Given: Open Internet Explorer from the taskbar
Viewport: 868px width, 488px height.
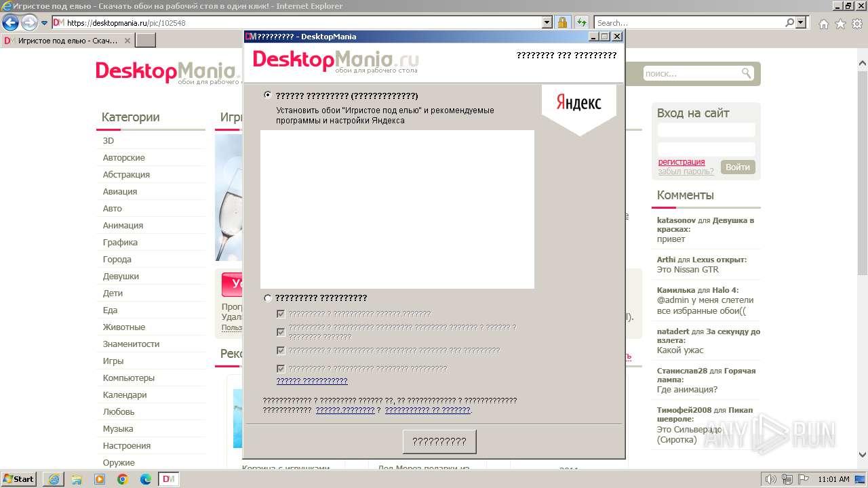Looking at the screenshot, I should 54,479.
